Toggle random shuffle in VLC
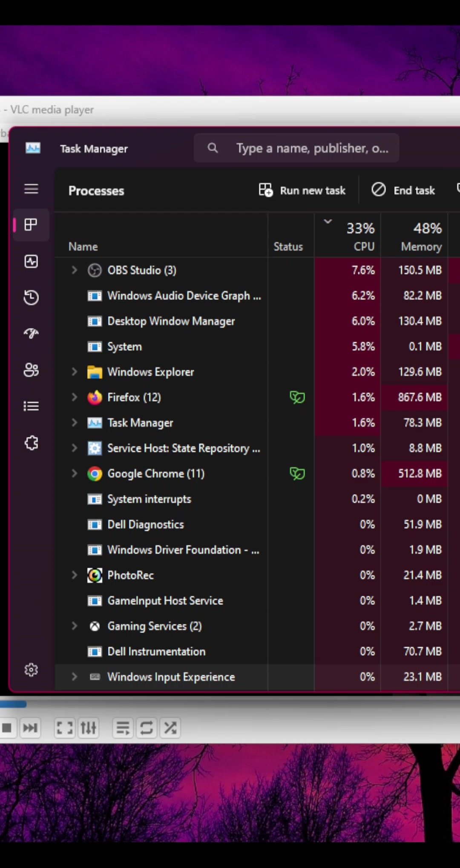This screenshot has height=868, width=460. (x=170, y=728)
